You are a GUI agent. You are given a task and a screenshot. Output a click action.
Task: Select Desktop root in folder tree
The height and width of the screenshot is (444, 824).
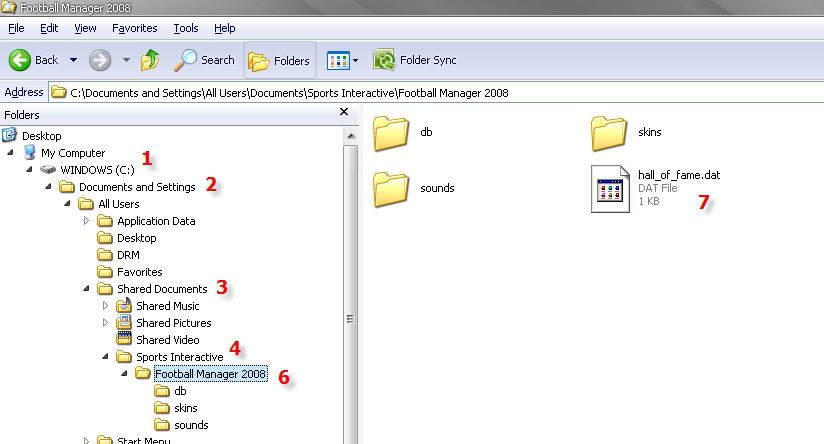42,136
